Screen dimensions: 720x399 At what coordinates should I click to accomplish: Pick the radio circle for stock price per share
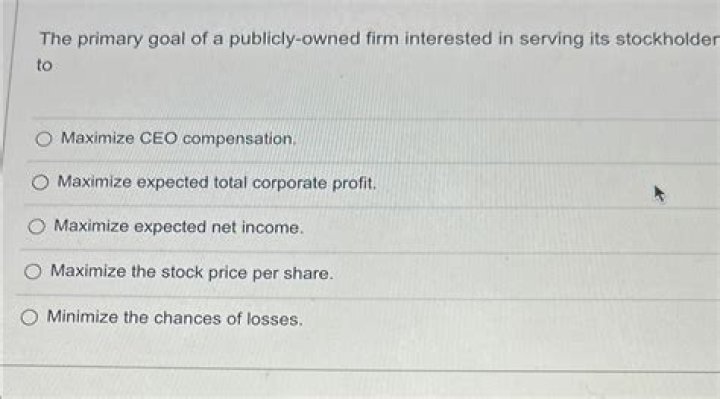coord(33,272)
